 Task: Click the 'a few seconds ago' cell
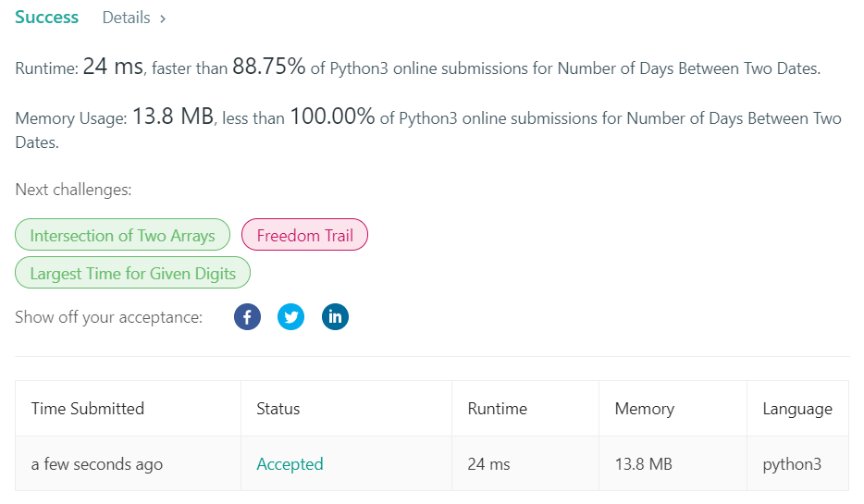96,464
